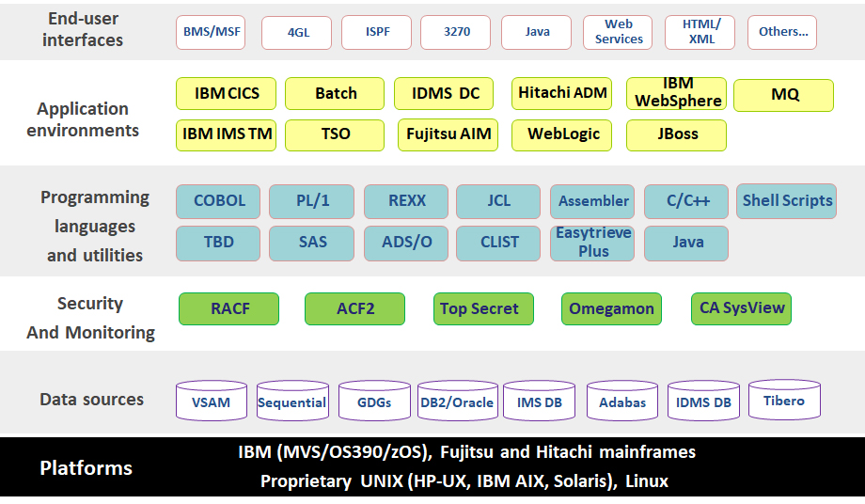
Task: Select the Batch box
Action: tap(335, 93)
